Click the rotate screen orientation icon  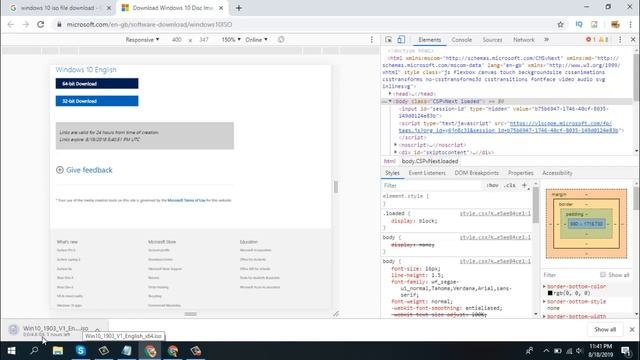(281, 40)
